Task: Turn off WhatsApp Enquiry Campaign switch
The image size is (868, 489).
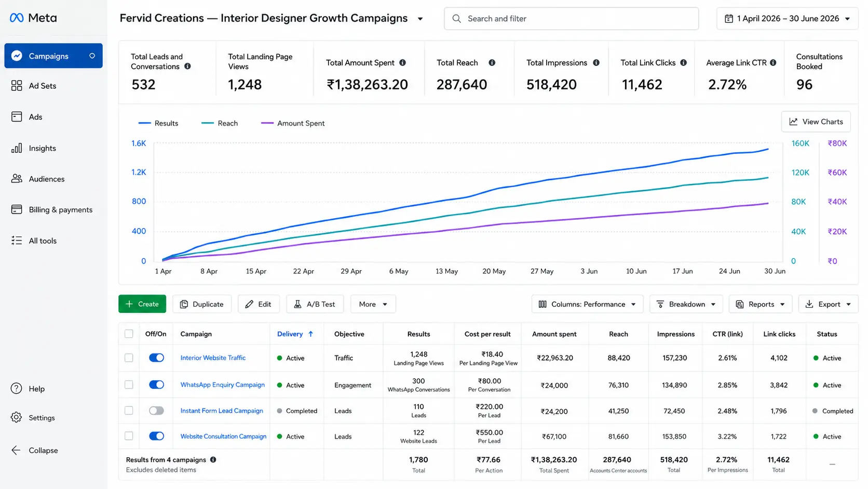Action: coord(156,385)
